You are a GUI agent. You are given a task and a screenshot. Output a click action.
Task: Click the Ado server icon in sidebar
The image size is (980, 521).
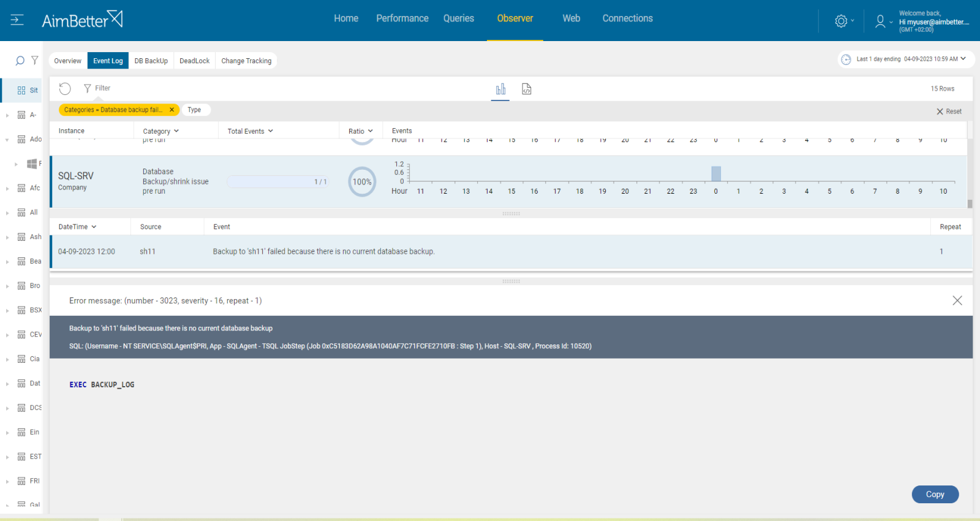(21, 139)
